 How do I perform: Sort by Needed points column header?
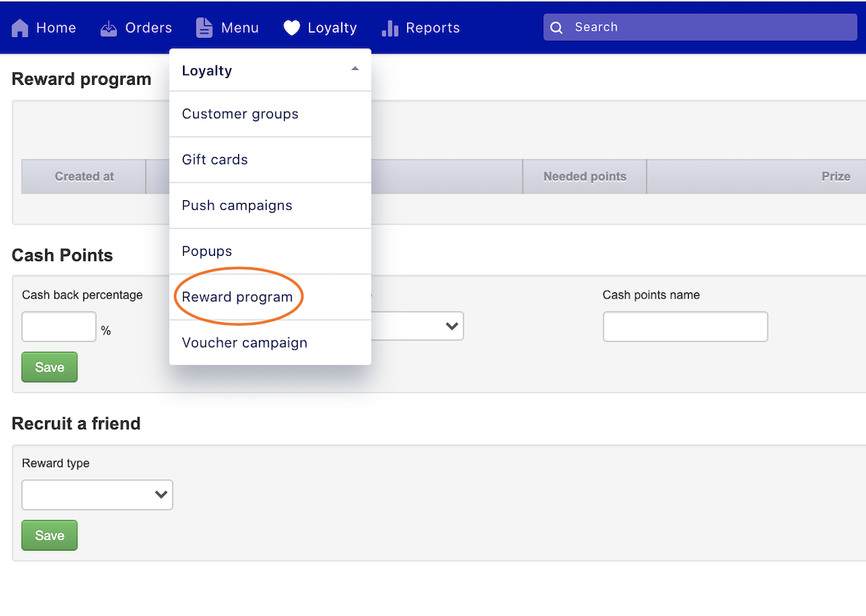click(x=585, y=176)
